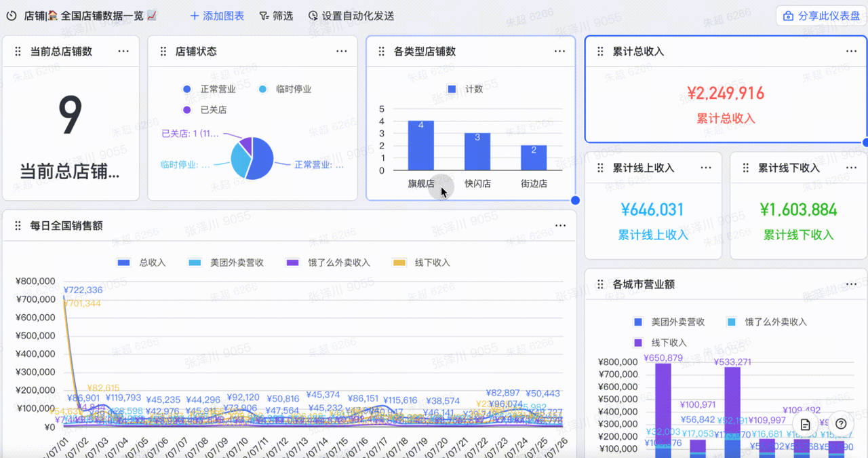The height and width of the screenshot is (458, 868).
Task: Click the help question mark icon
Action: (841, 424)
